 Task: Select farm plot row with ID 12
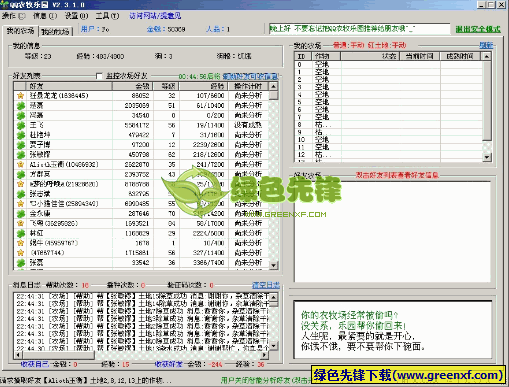388,155
